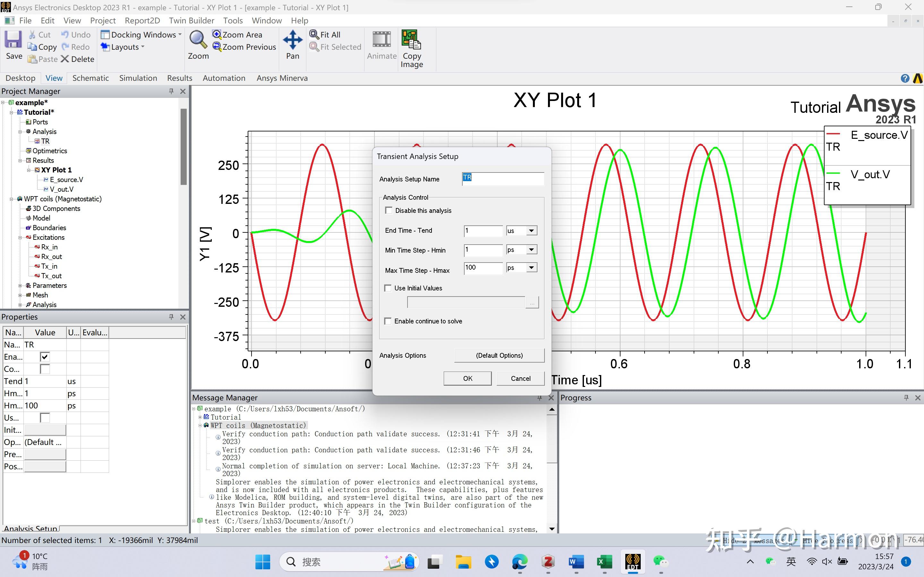This screenshot has height=577, width=924.
Task: Enable Use Initial Values checkbox
Action: click(x=388, y=288)
